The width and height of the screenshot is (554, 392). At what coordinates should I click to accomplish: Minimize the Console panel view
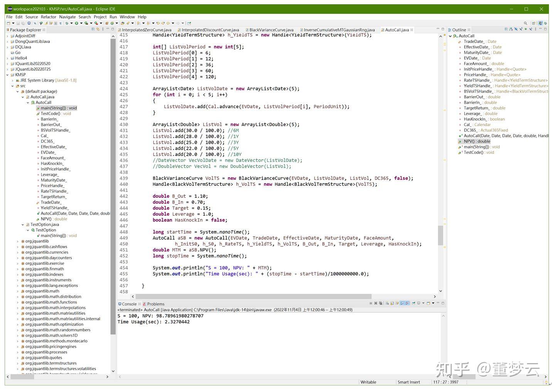pyautogui.click(x=438, y=303)
